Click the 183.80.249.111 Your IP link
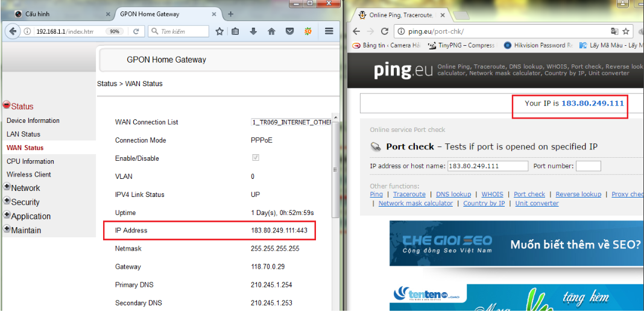The height and width of the screenshot is (312, 644). pos(593,104)
